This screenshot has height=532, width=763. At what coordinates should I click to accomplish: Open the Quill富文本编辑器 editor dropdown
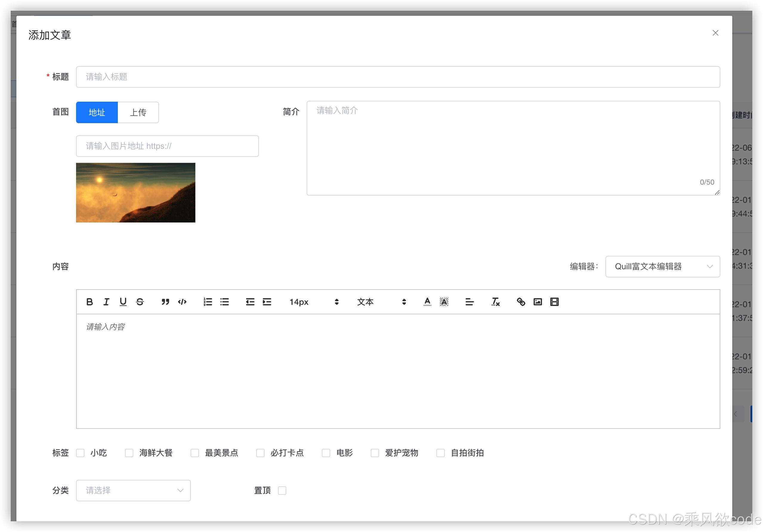click(662, 267)
